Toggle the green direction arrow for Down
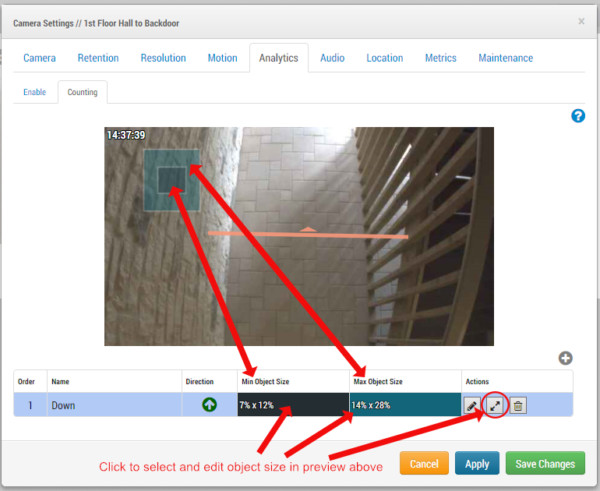Viewport: 600px width, 491px height. [209, 405]
